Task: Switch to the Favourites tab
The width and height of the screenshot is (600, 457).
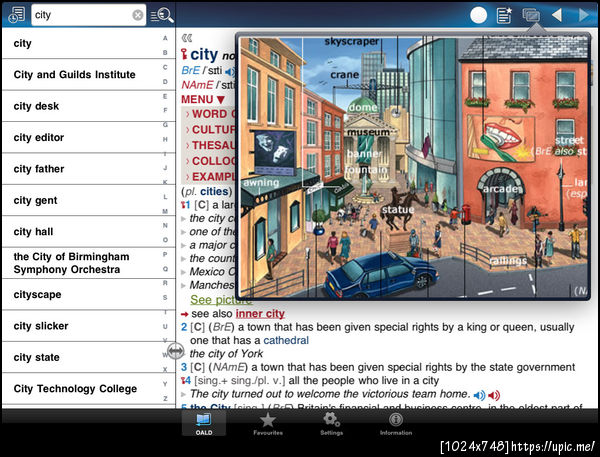Action: (x=268, y=424)
